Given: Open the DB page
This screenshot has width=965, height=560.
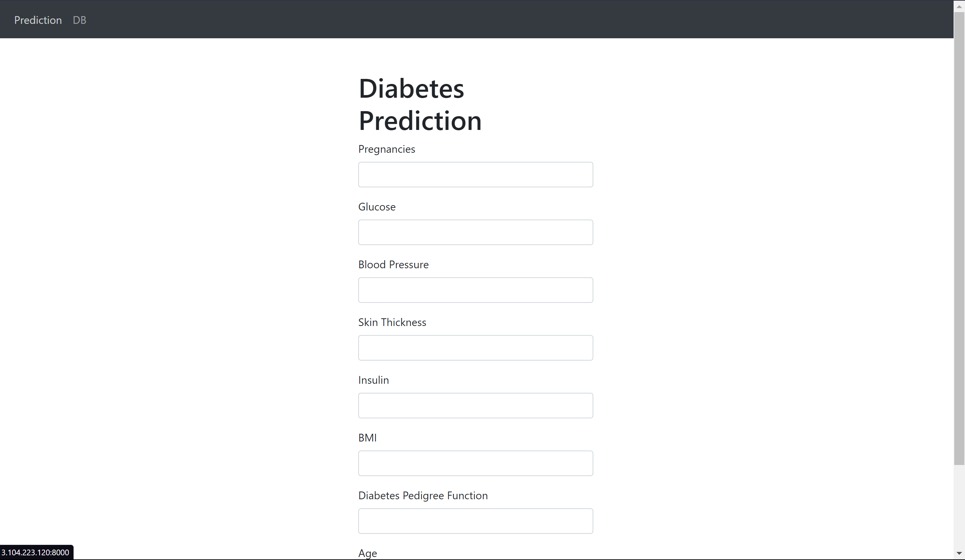Looking at the screenshot, I should (79, 20).
